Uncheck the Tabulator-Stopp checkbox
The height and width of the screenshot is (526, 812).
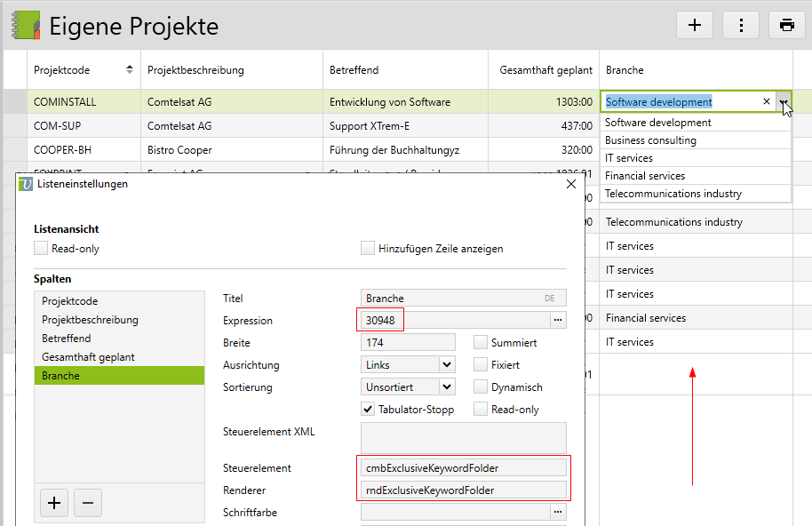coord(368,410)
